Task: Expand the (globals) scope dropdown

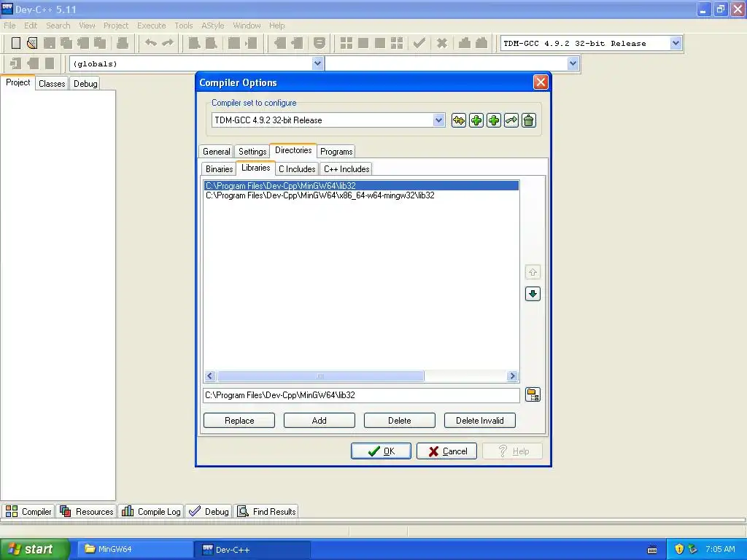Action: click(x=318, y=63)
